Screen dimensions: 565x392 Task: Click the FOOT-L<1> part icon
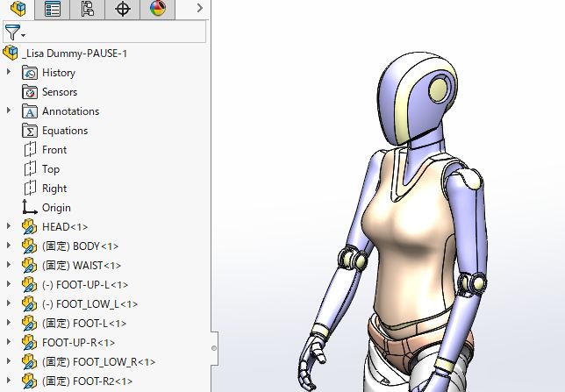point(29,324)
